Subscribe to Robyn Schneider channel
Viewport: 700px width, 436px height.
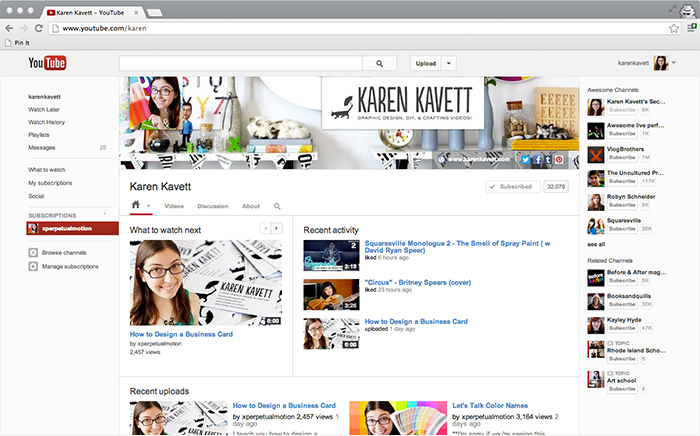pos(622,205)
